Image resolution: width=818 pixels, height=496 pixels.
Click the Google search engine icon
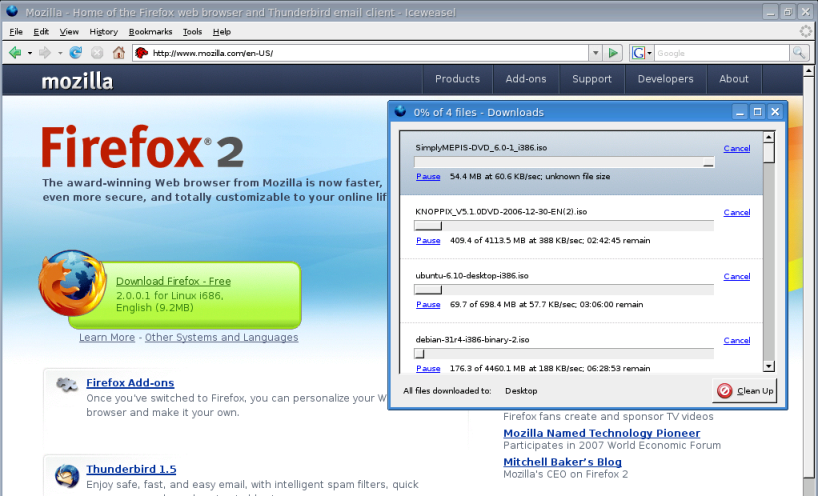[x=637, y=53]
